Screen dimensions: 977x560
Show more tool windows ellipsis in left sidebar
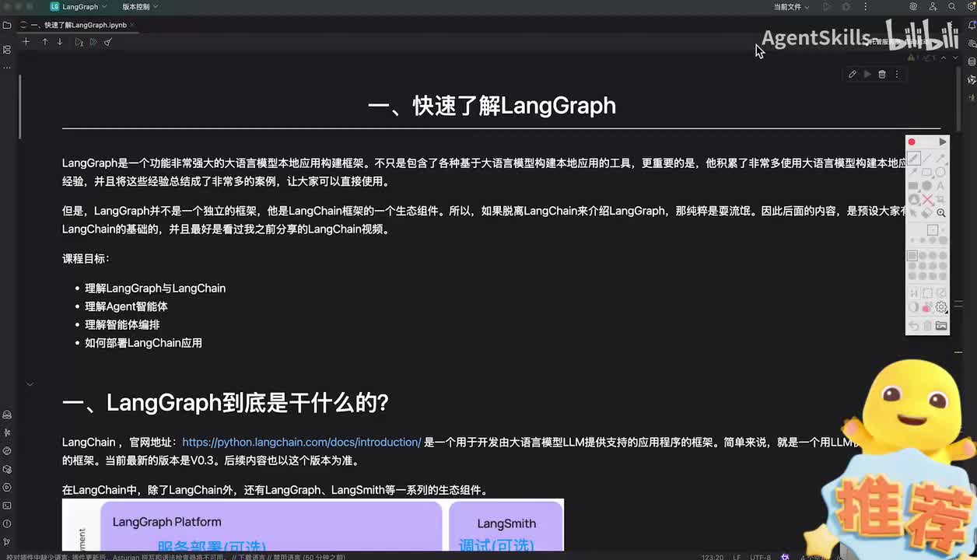(x=7, y=68)
